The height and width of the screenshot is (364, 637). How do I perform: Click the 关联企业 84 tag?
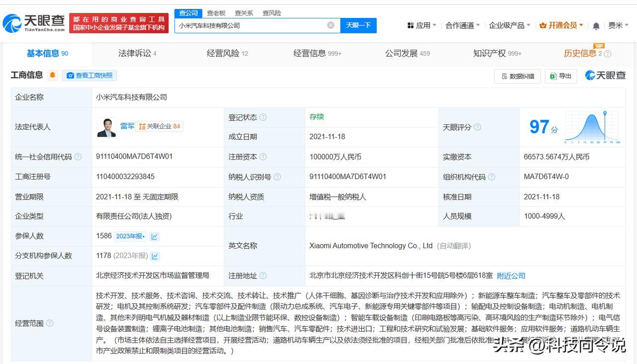point(159,126)
